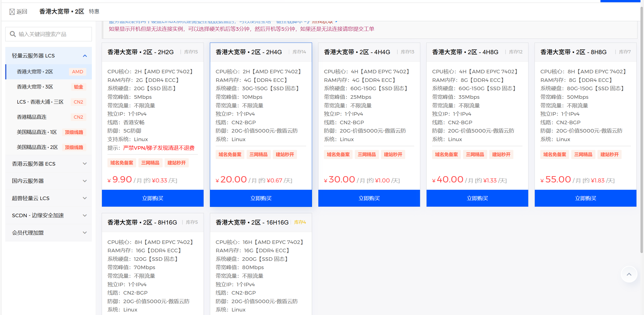This screenshot has height=315, width=644.
Task: Click the AMD badge next to 香港大宽带·2区
Action: click(x=78, y=72)
